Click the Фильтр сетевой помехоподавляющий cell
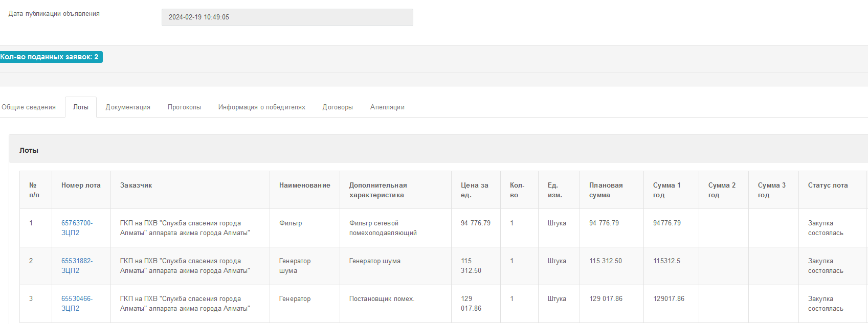This screenshot has height=324, width=868. click(x=383, y=228)
